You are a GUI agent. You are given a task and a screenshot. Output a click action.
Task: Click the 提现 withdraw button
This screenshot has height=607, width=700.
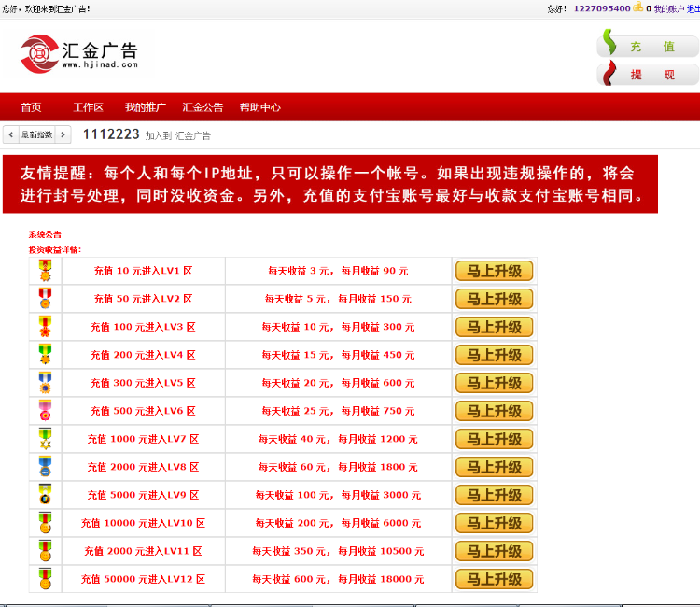point(648,74)
